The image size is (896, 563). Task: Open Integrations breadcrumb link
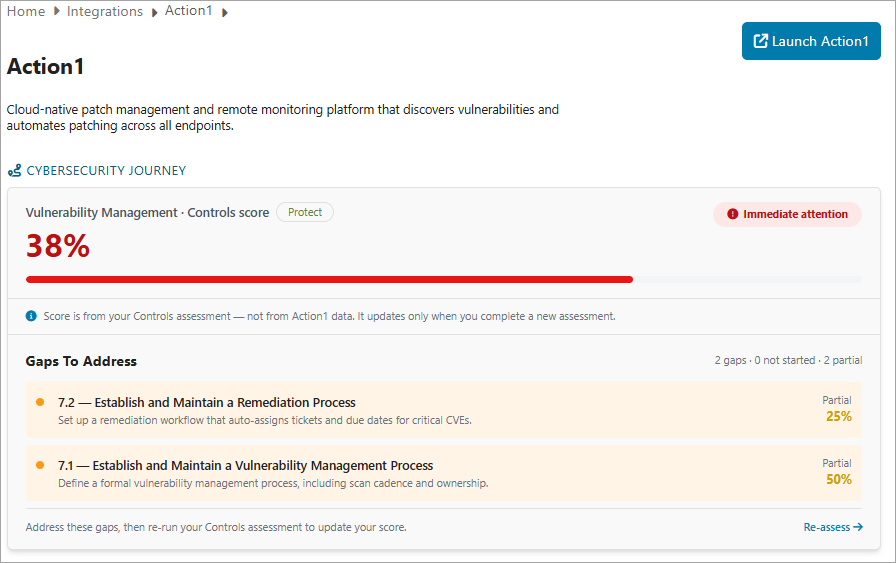click(105, 11)
